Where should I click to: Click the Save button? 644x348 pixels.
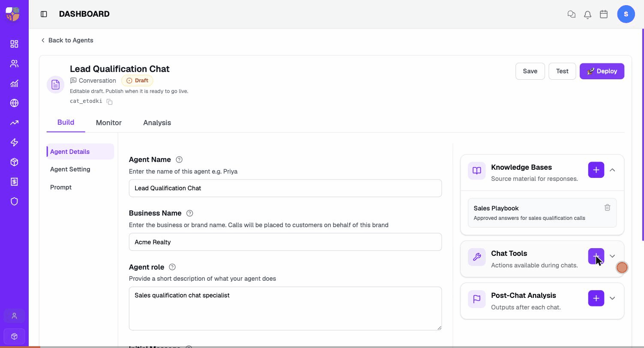coord(530,71)
